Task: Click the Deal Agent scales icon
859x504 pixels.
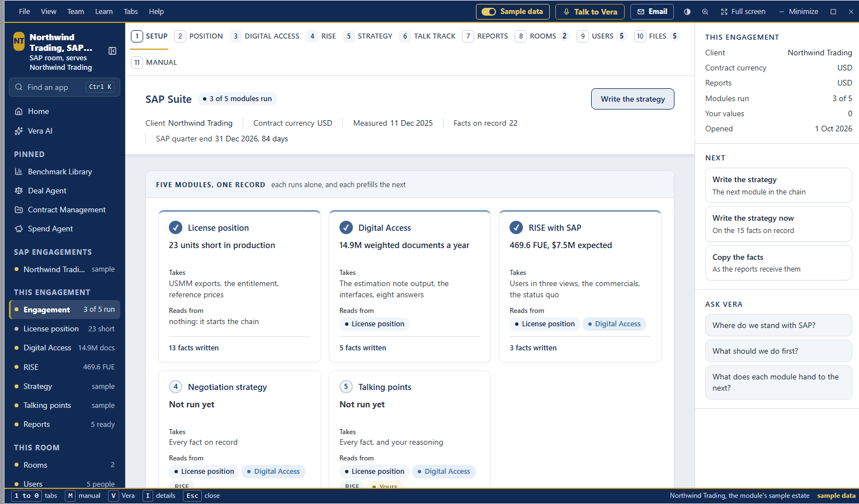Action: [19, 191]
